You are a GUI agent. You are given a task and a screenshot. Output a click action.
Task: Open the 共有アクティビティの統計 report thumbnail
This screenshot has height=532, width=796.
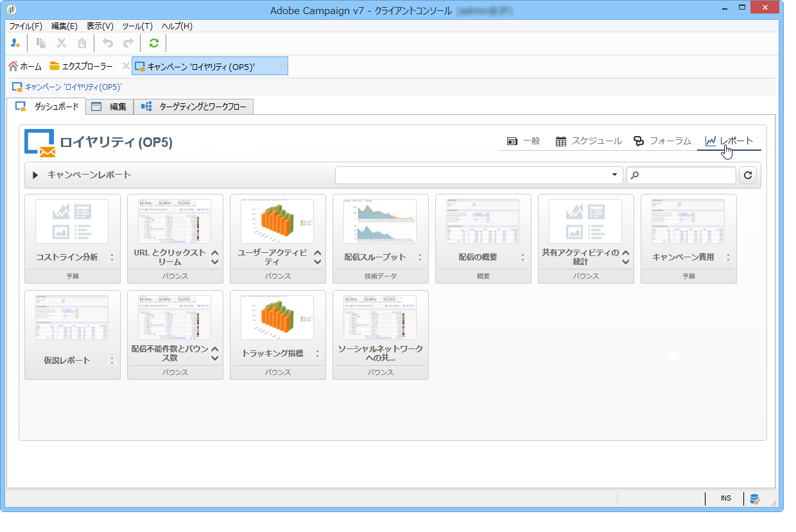[585, 221]
